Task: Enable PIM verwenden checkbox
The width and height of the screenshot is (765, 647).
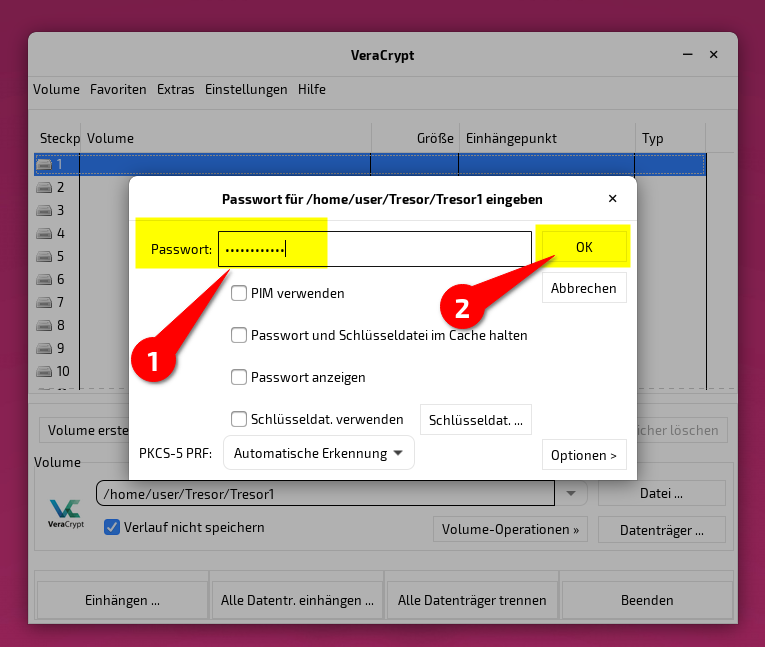Action: click(239, 293)
